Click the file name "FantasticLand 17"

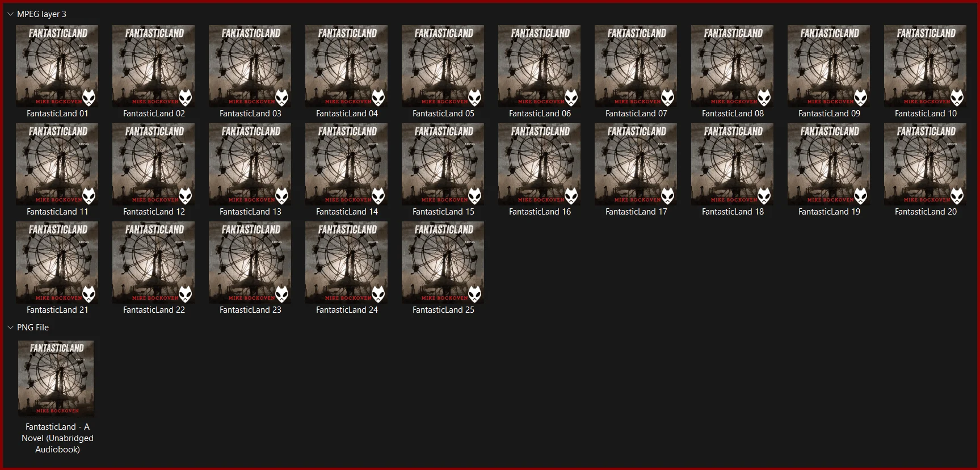click(x=636, y=212)
